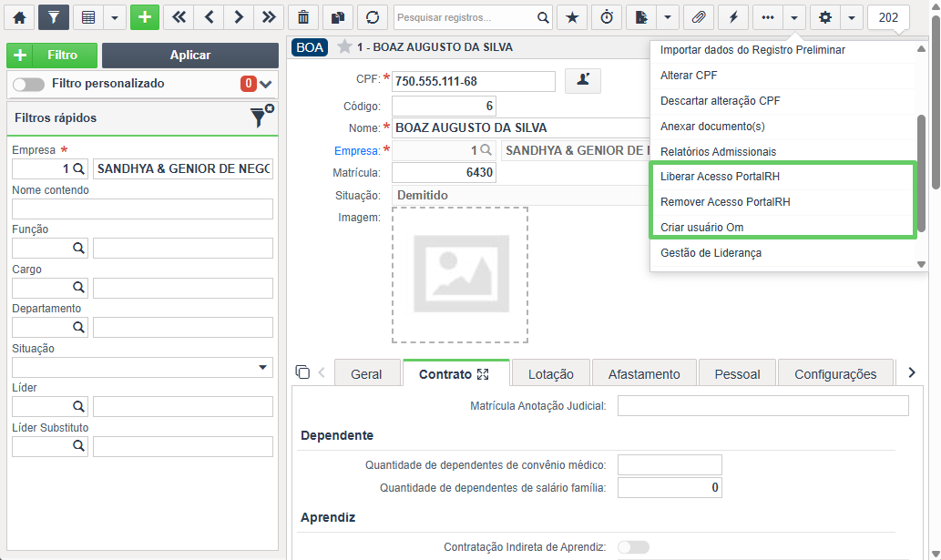Viewport: 941px width, 560px height.
Task: Expand the grid view dropdown arrow
Action: (x=115, y=17)
